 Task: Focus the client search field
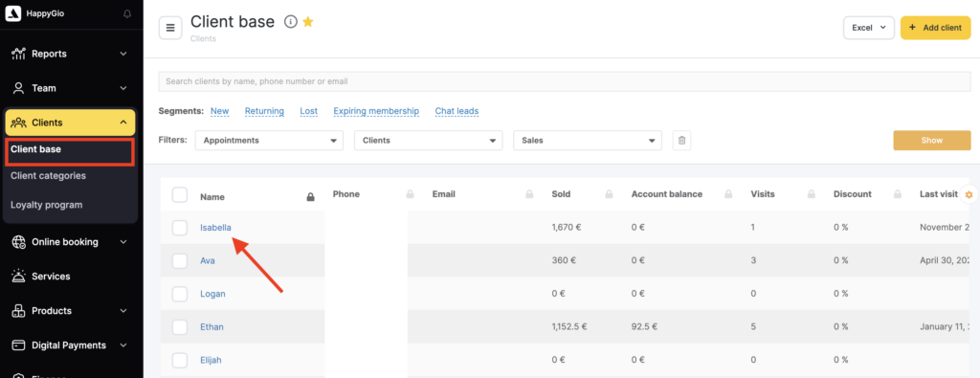(x=565, y=81)
